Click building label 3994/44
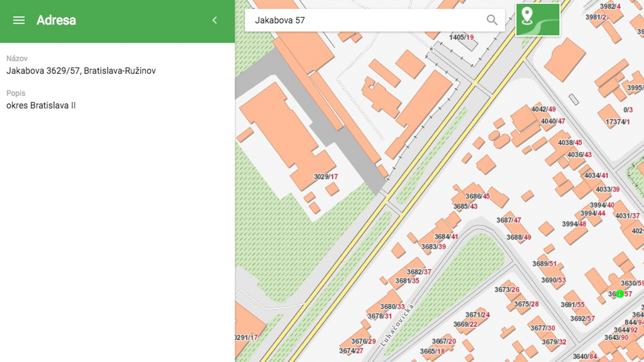This screenshot has width=644, height=362. tap(593, 214)
